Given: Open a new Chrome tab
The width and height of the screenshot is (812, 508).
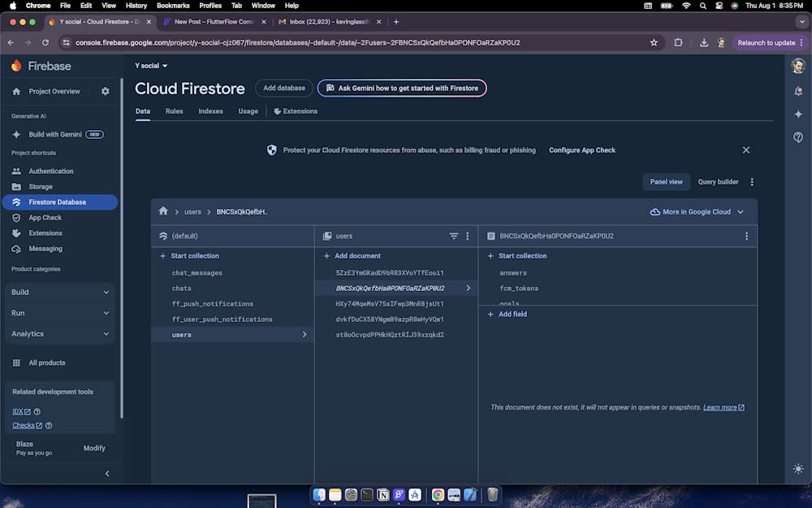Looking at the screenshot, I should (396, 22).
